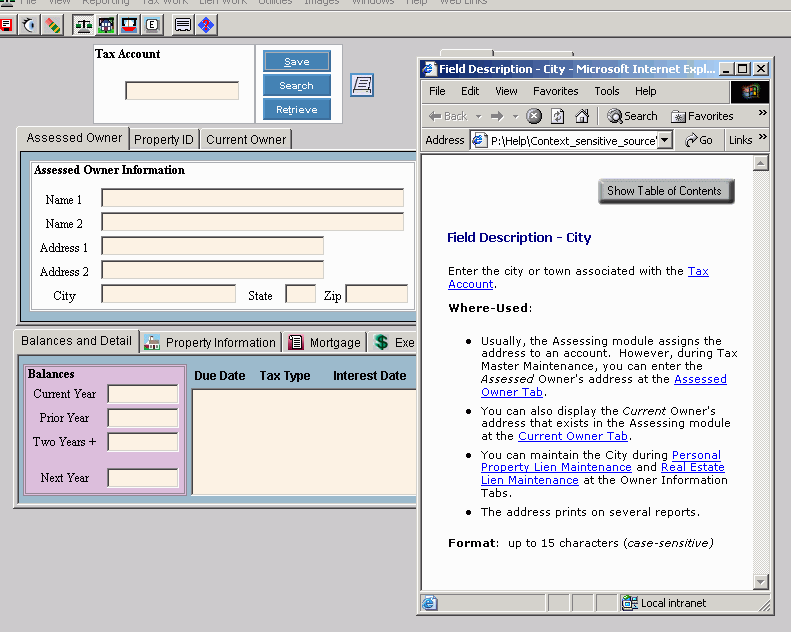Viewport: 791px width, 632px height.
Task: Click the State input field
Action: coord(301,294)
